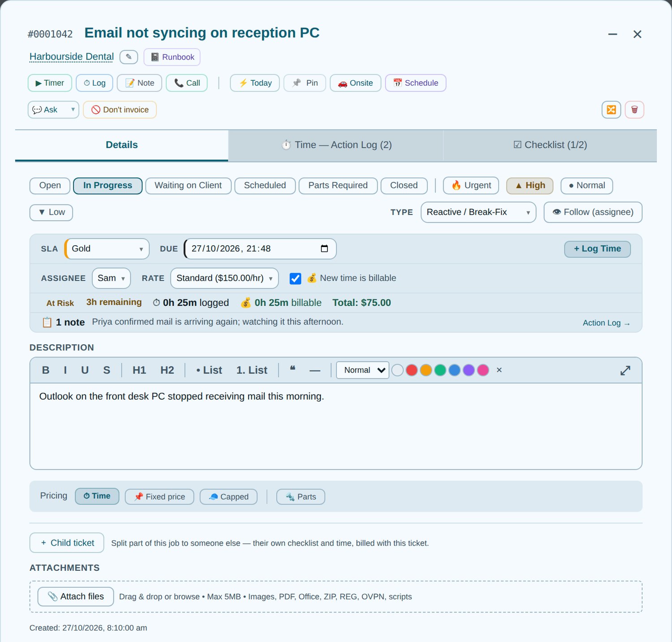Uncheck the New time is billable checkbox

click(296, 278)
